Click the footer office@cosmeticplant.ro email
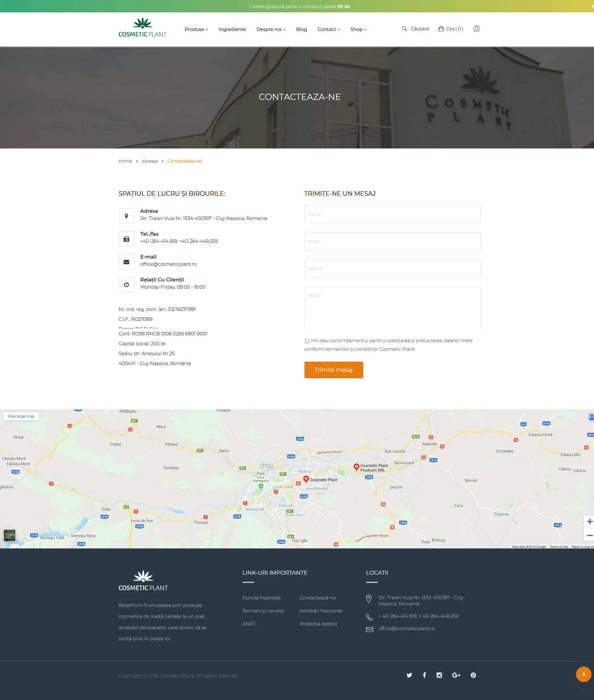Viewport: 594px width, 700px height. (x=407, y=628)
